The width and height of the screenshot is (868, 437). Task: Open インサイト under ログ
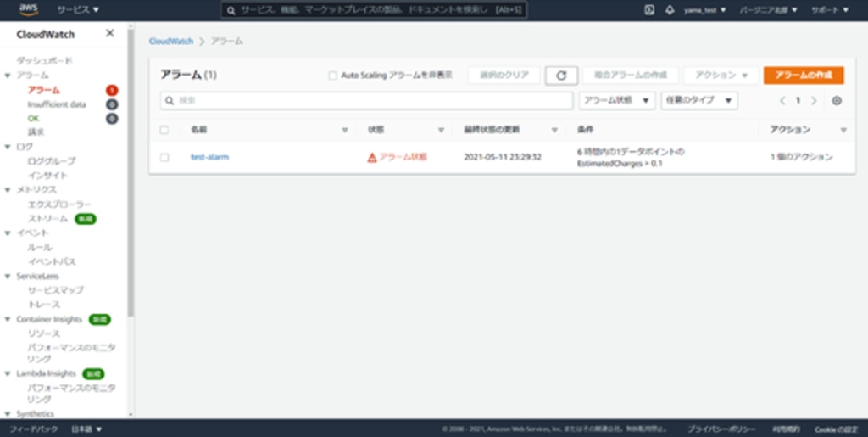[47, 176]
